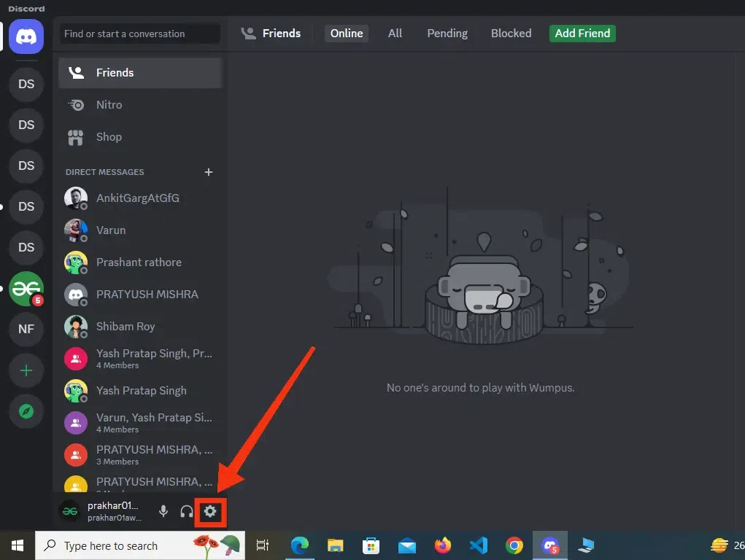The image size is (745, 560).
Task: Open Visual Studio Code from taskbar
Action: tap(479, 545)
